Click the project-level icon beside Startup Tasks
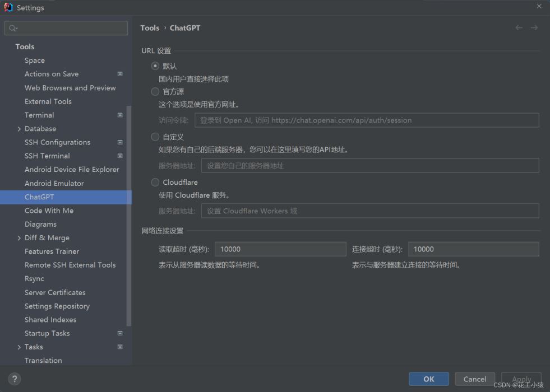Screen dimensions: 550x392 pyautogui.click(x=120, y=333)
